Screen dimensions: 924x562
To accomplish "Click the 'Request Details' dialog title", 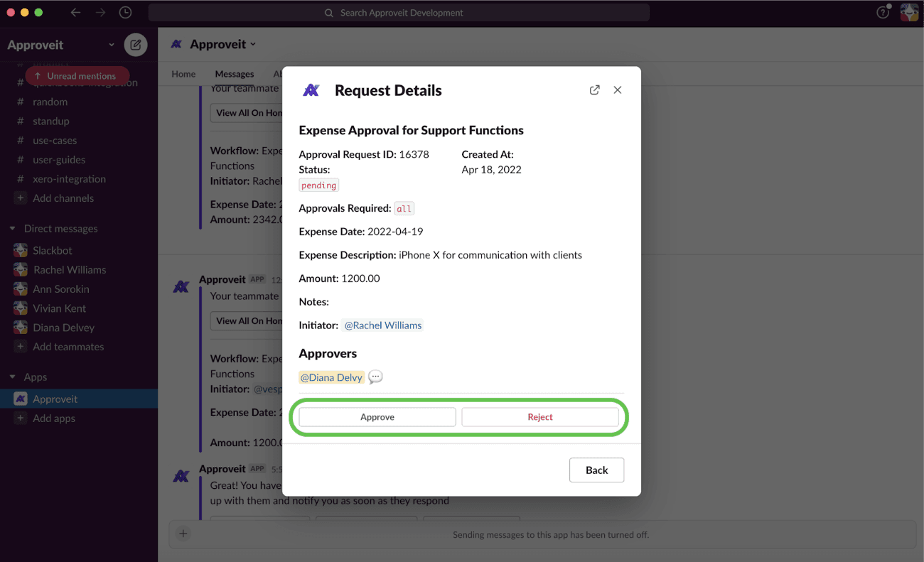I will pos(388,90).
